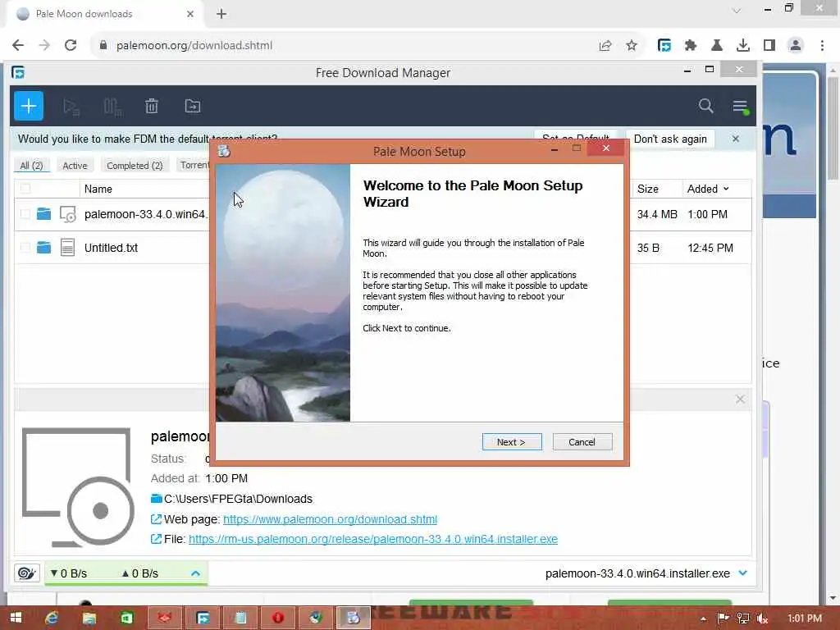Click the start downloads play icon in FDM toolbar
The width and height of the screenshot is (840, 630).
click(x=71, y=107)
